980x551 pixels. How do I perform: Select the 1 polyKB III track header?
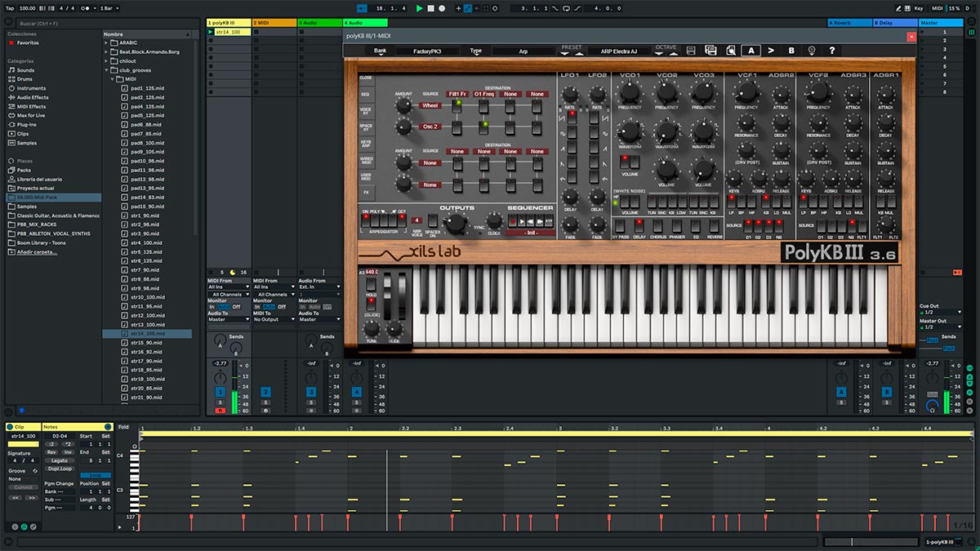(x=228, y=23)
